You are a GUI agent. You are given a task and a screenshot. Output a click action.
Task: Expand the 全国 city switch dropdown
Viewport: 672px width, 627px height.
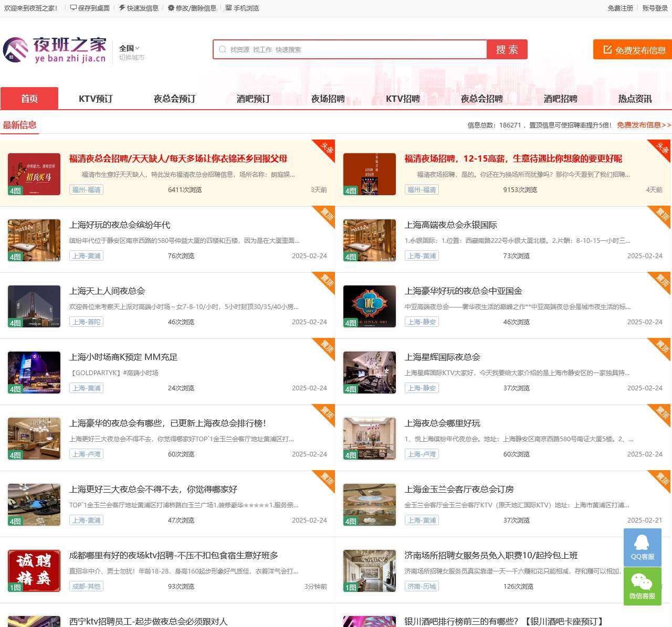click(130, 48)
